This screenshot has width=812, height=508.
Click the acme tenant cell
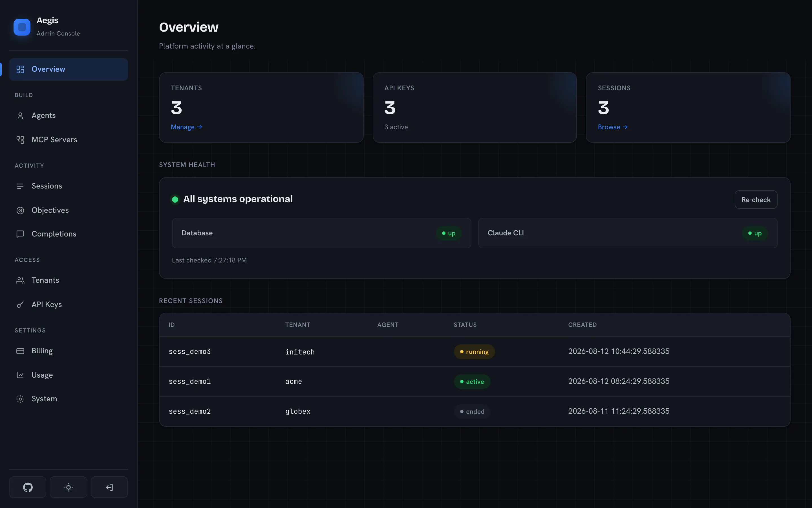pyautogui.click(x=294, y=381)
